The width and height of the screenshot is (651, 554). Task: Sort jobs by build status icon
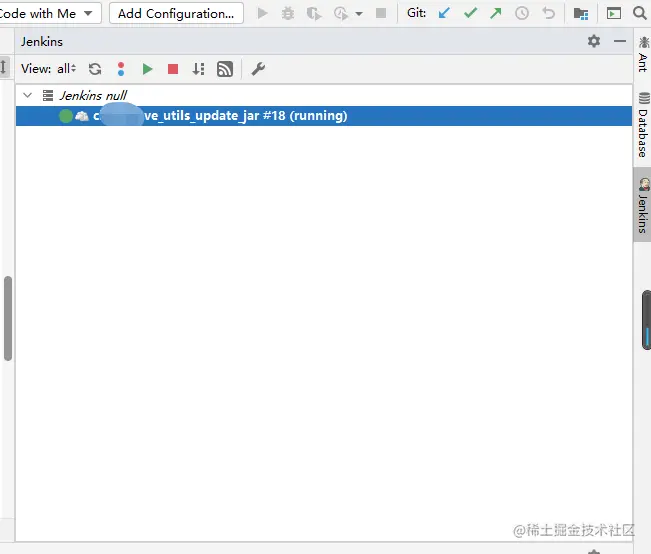point(198,69)
